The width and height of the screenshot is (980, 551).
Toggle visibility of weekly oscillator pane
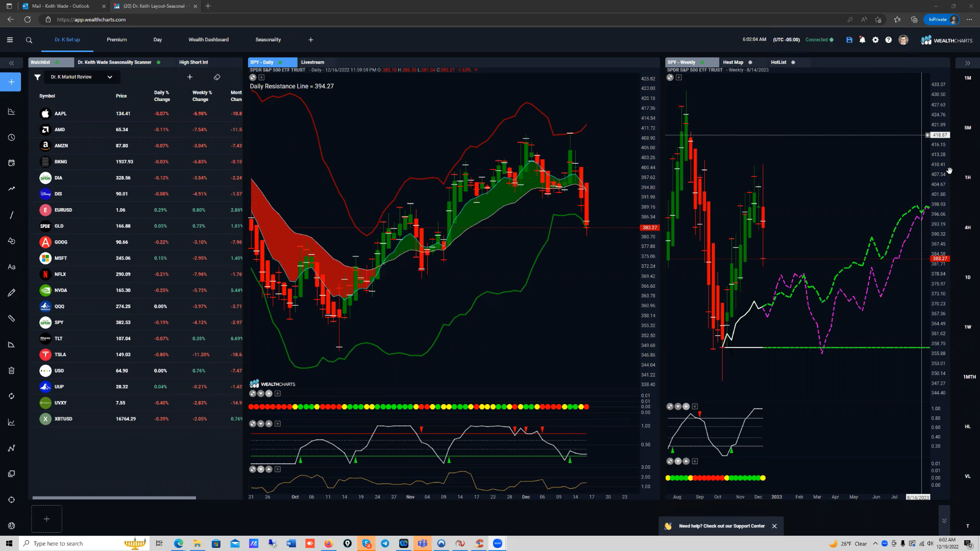click(x=670, y=407)
